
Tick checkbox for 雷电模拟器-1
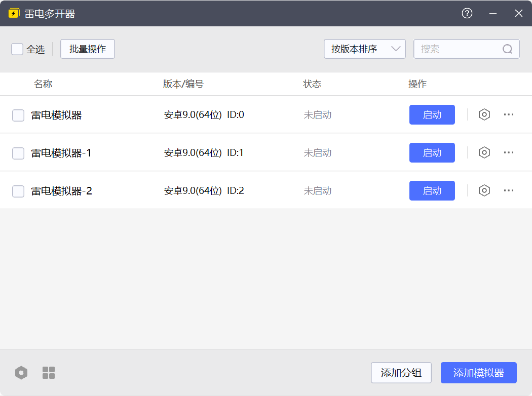coord(18,153)
